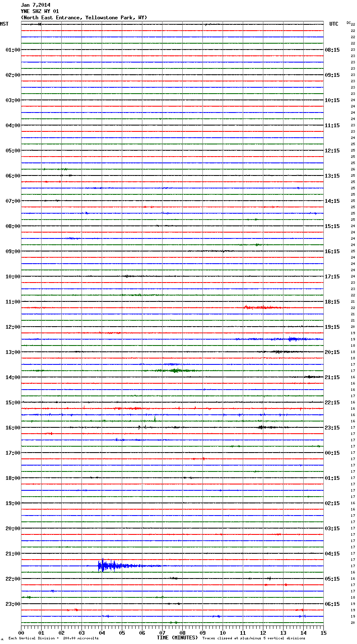Click the minute axis tick label 15
357x644 pixels.
coord(323,633)
